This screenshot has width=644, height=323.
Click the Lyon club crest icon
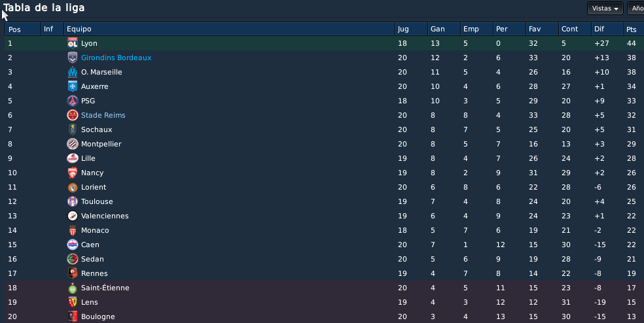tap(73, 43)
